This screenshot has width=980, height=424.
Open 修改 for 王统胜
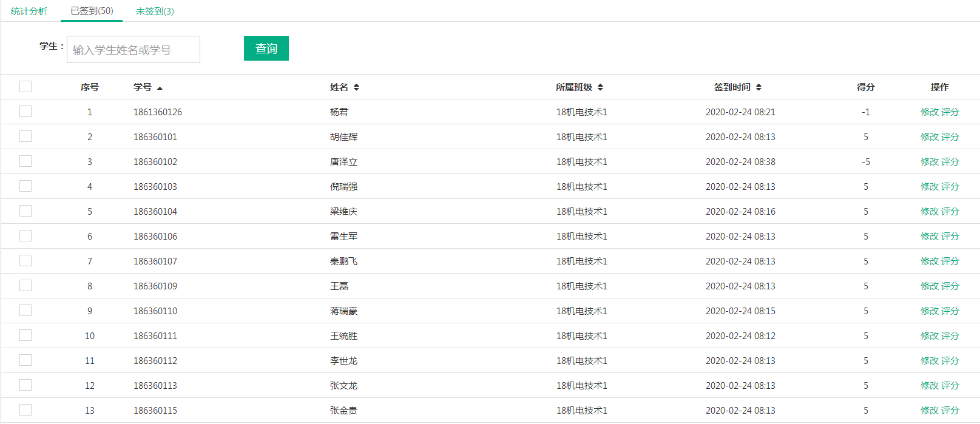tap(929, 336)
